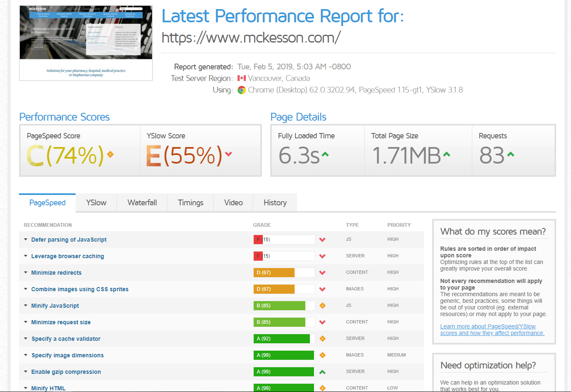Image resolution: width=571 pixels, height=392 pixels.
Task: Switch to the YSlow tab
Action: pos(96,203)
